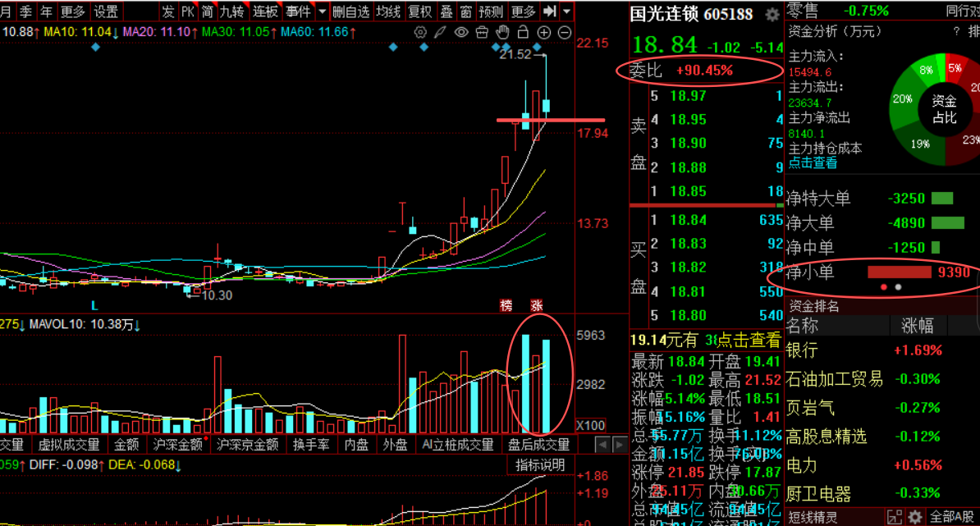Click 点击查看 beside 19.14元有
Screen dimensions: 980x526
click(x=749, y=340)
